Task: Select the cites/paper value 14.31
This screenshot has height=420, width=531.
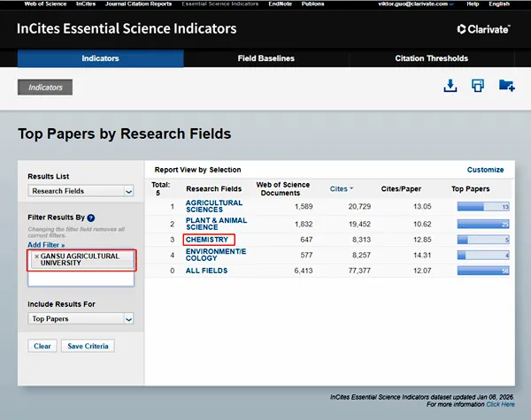Action: (x=422, y=256)
